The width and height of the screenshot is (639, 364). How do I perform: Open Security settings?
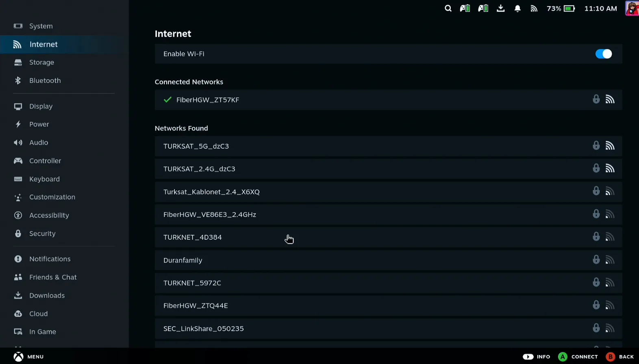(64, 234)
